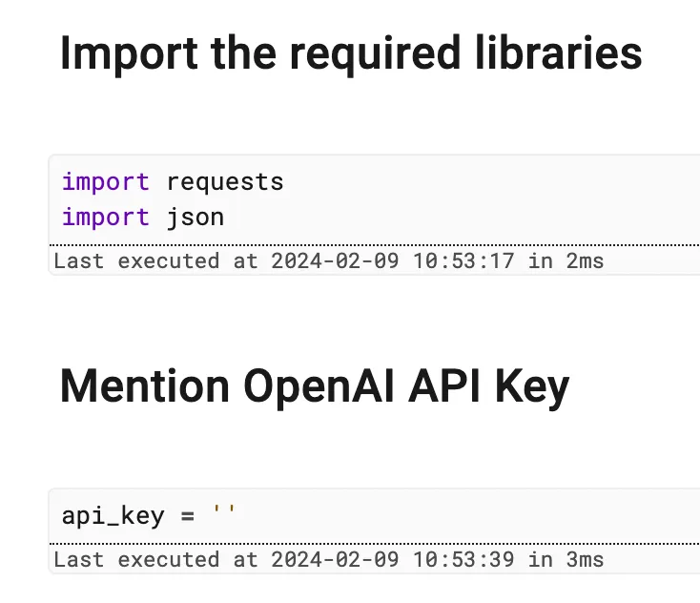The width and height of the screenshot is (700, 603).
Task: Click the date 2024-02-09 under the import cell
Action: 338,260
